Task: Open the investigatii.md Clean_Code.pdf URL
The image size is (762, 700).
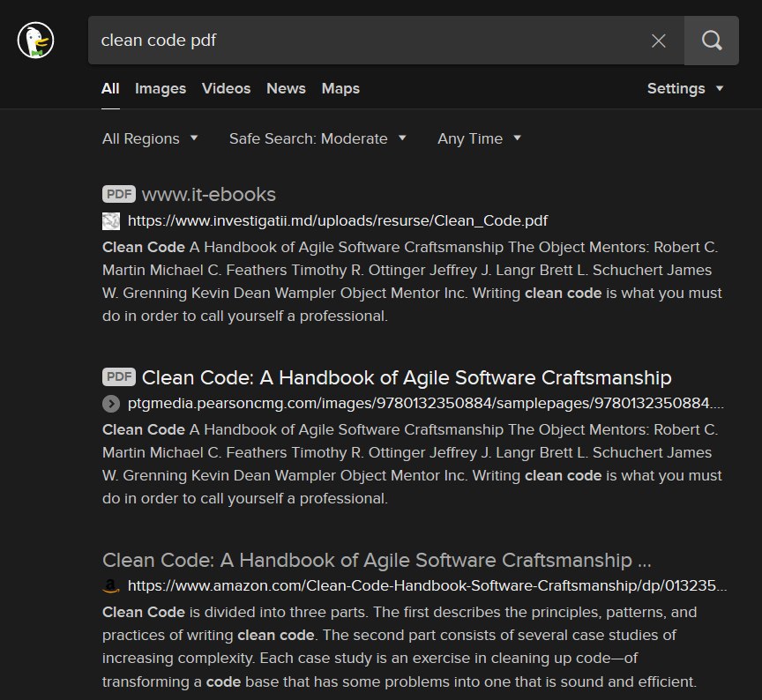Action: (337, 221)
